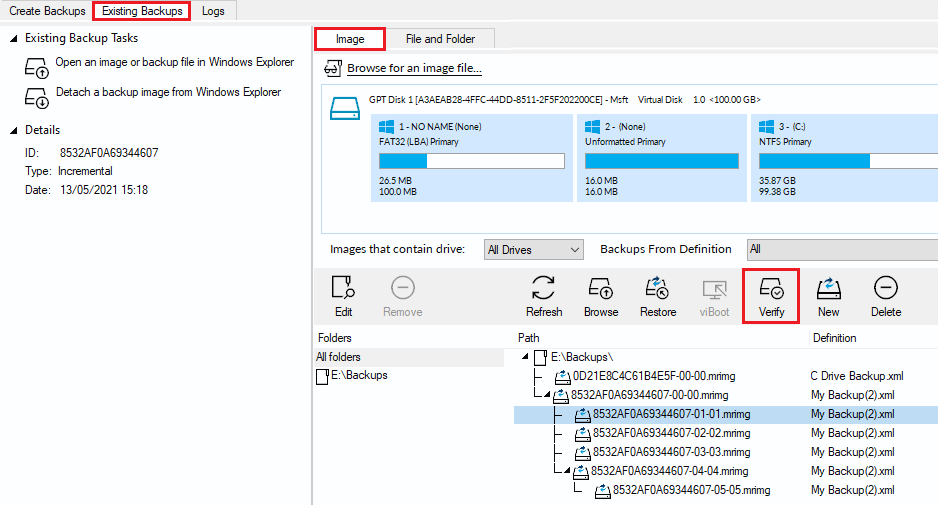Click the New backup toolbar icon
The image size is (938, 505).
point(828,296)
